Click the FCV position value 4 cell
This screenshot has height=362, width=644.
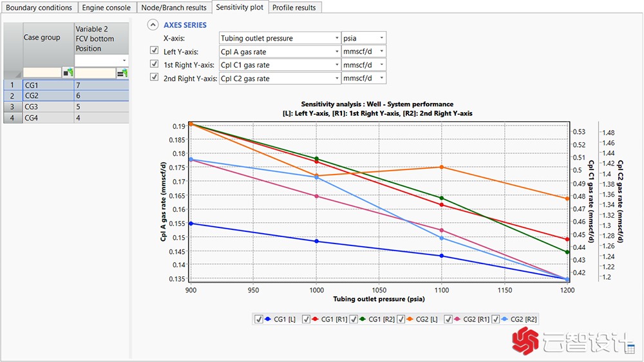point(102,118)
